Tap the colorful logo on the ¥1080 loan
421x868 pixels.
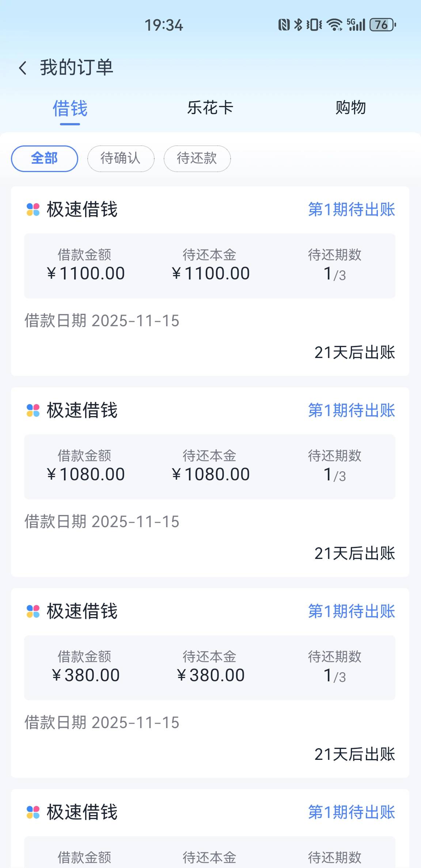(33, 411)
